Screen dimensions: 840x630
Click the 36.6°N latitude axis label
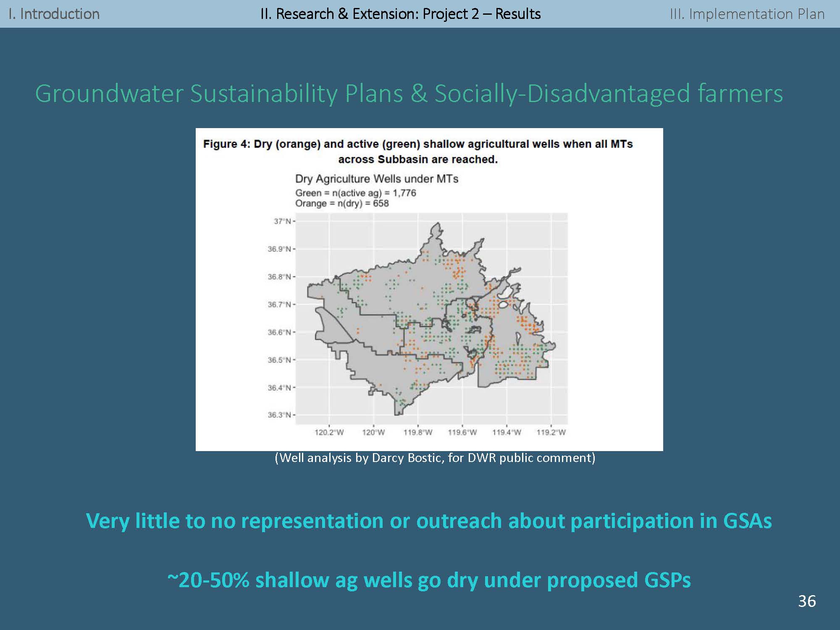[x=279, y=332]
